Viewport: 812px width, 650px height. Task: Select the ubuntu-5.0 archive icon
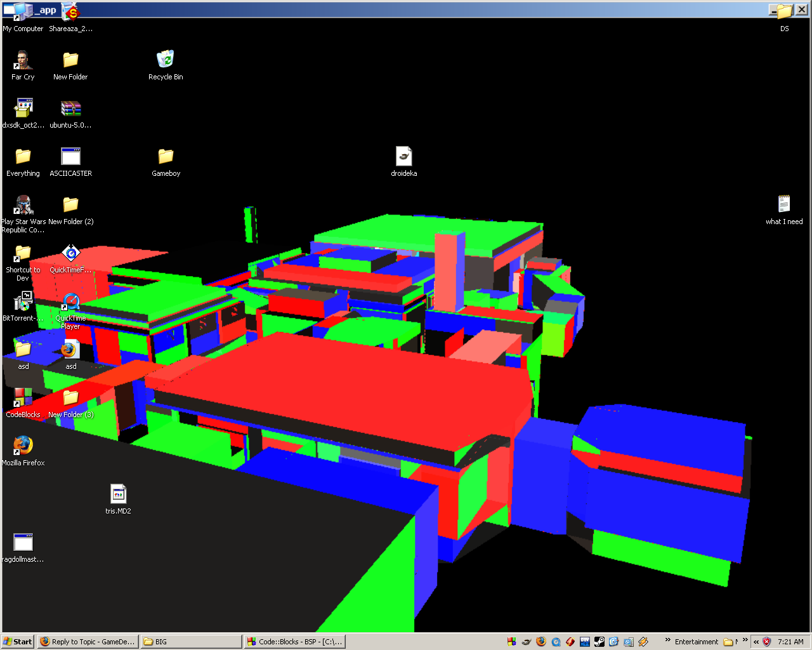click(70, 113)
